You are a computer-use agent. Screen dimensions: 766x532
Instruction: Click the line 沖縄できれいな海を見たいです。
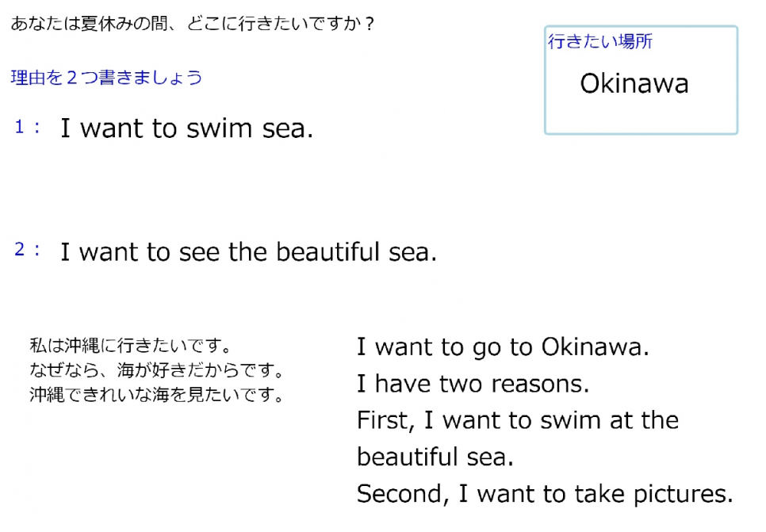(157, 394)
